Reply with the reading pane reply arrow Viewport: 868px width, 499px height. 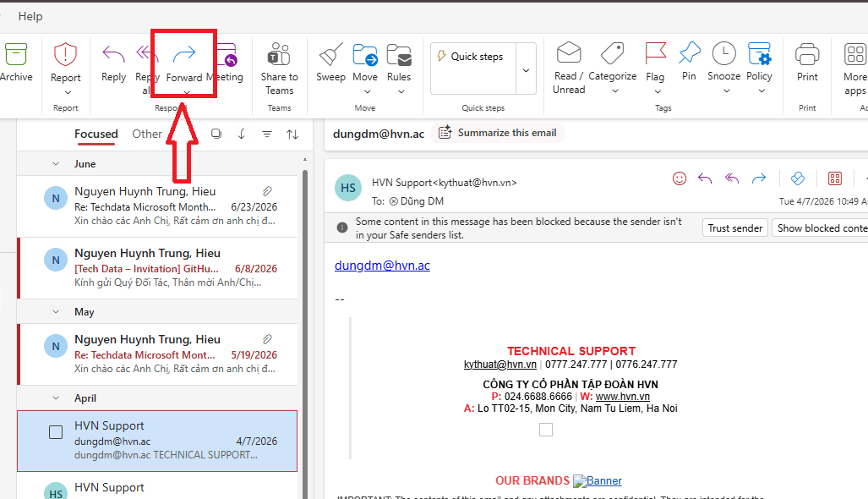click(x=705, y=178)
